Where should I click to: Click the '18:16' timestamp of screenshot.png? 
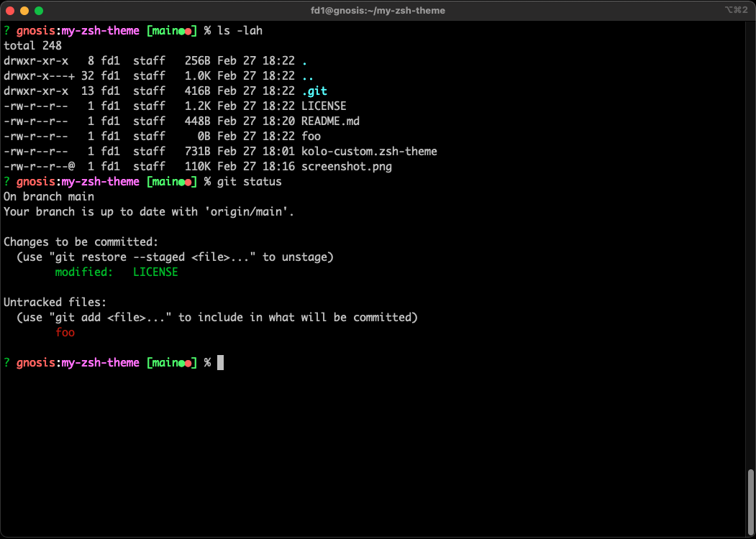[278, 167]
